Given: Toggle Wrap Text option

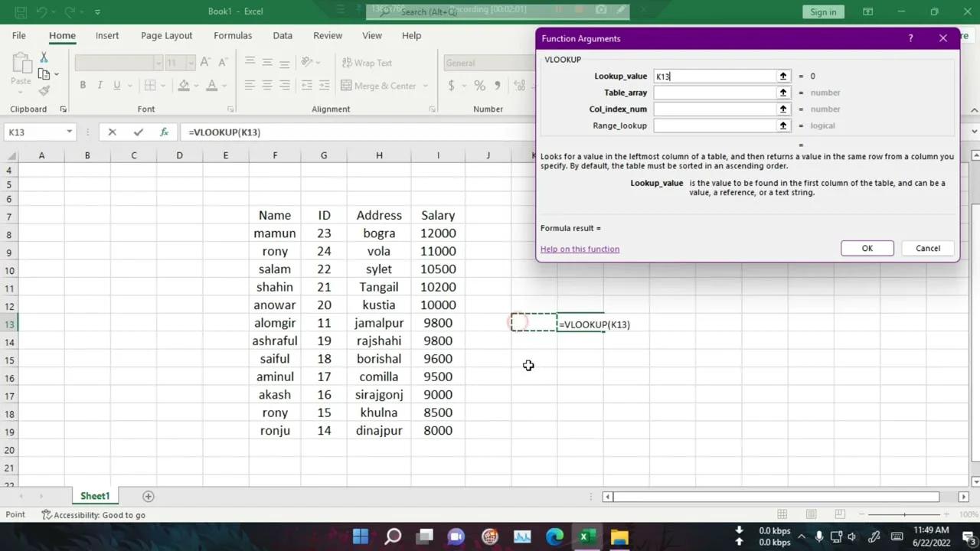Looking at the screenshot, I should click(366, 63).
